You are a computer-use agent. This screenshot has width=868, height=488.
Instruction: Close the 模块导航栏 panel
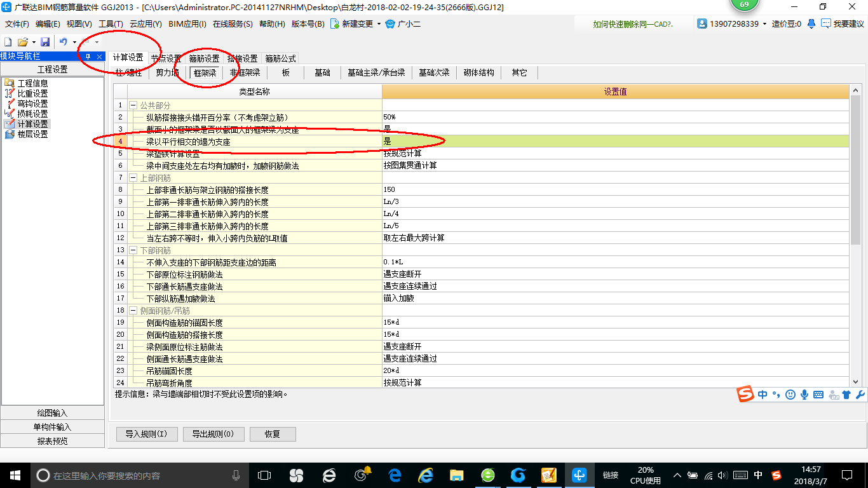(98, 57)
